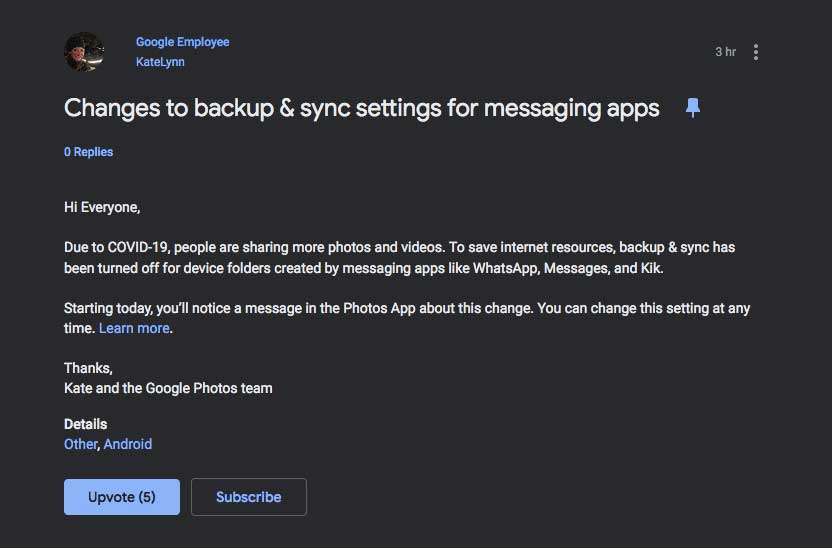Click the Details heading
This screenshot has height=548, width=832.
(85, 424)
